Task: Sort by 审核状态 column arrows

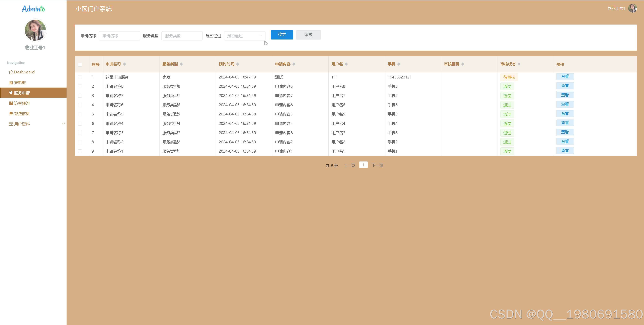Action: [x=519, y=64]
